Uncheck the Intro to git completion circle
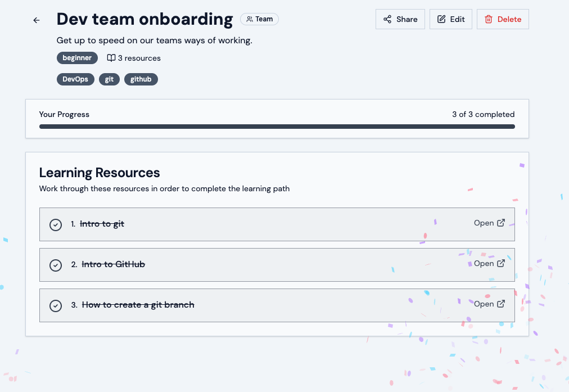The image size is (569, 392). tap(56, 224)
